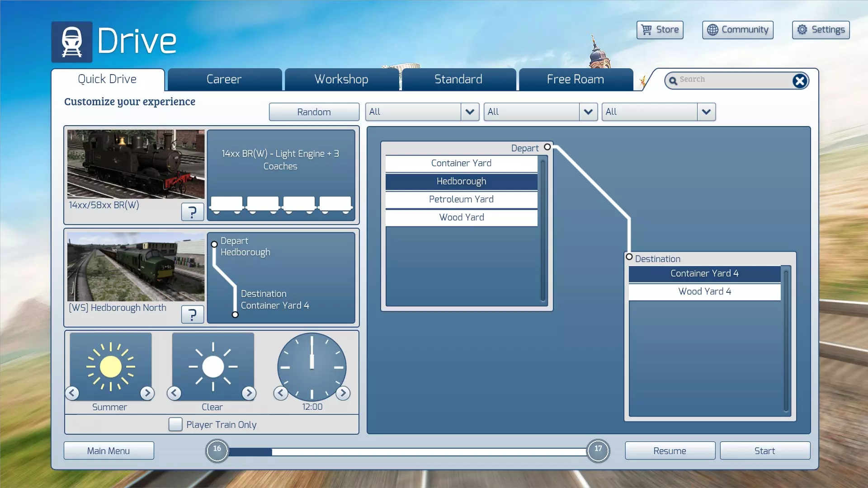Expand the third All filter dropdown
The image size is (868, 488).
point(706,112)
